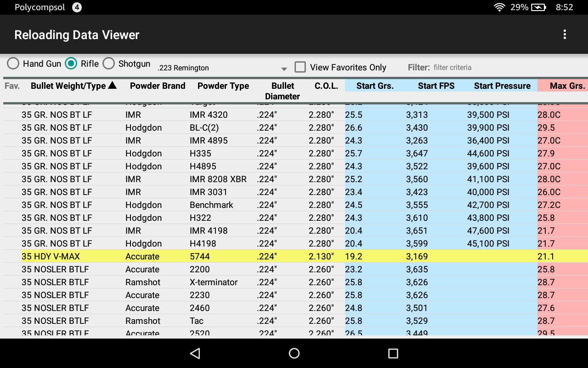Screen dimensions: 588x368
Task: Sort by the Powder Brand column header
Action: pyautogui.click(x=158, y=86)
